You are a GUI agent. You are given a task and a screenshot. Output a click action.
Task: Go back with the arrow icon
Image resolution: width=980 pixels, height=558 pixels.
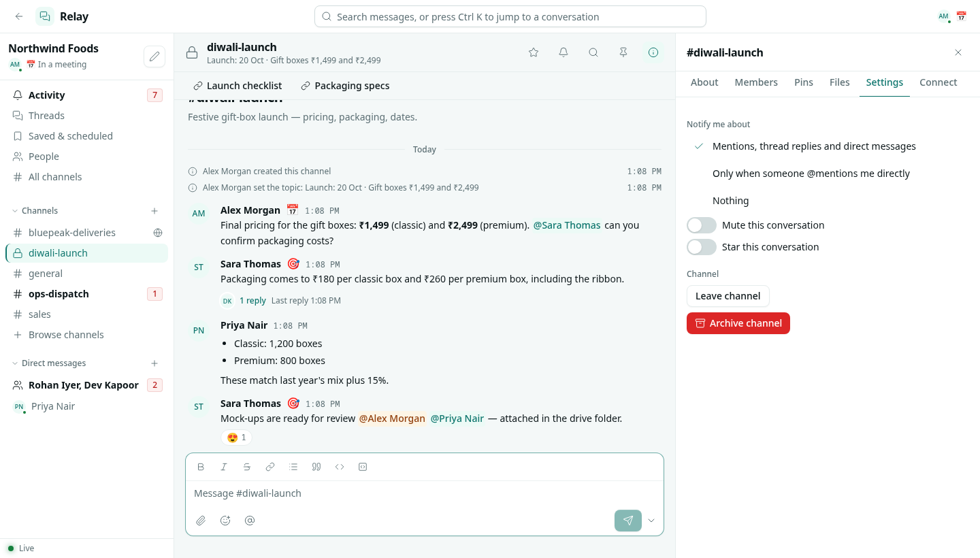[x=19, y=16]
